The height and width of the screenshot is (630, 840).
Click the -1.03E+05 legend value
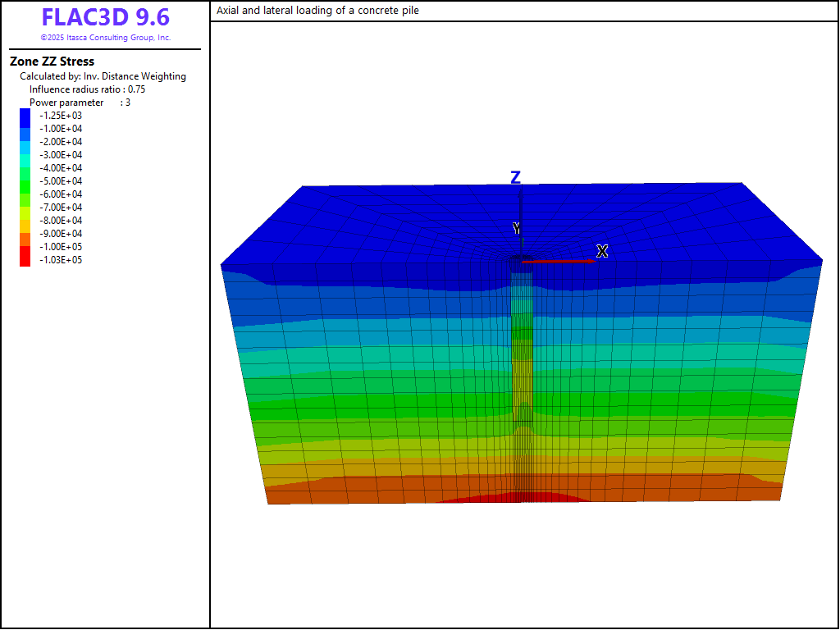pos(60,260)
